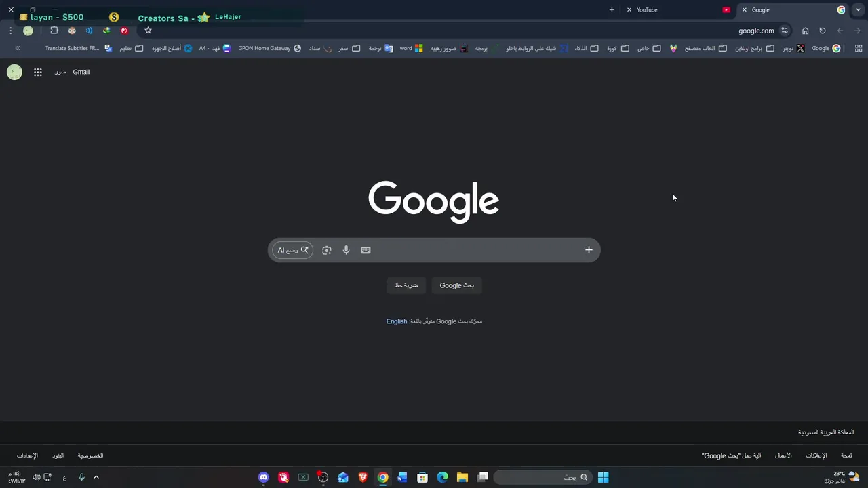Open the 'سفر' bookmark folder
This screenshot has width=868, height=488.
click(349, 48)
